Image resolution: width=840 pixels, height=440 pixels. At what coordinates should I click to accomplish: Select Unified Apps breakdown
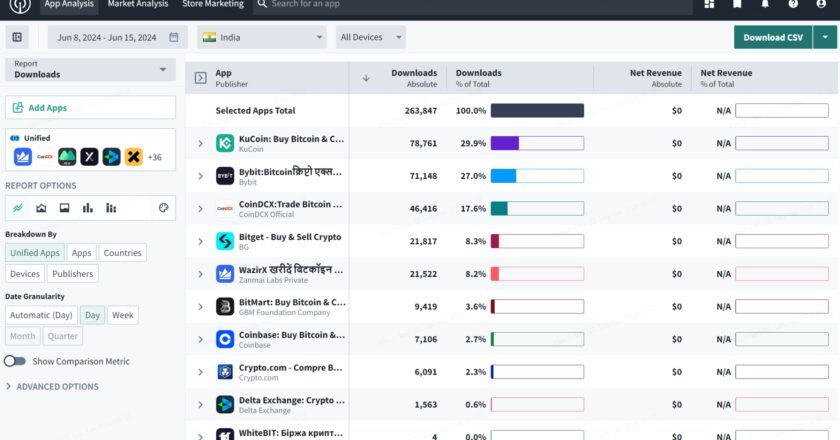tap(35, 252)
